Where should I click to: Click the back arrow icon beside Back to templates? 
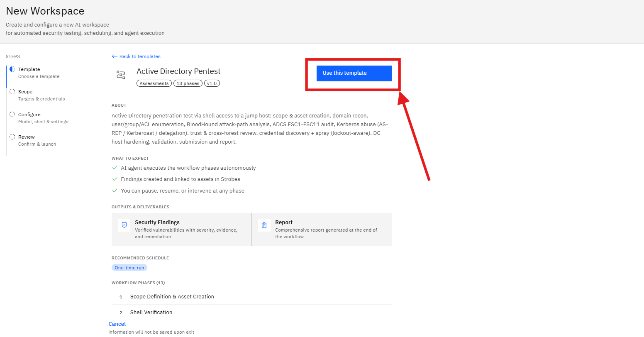click(115, 56)
